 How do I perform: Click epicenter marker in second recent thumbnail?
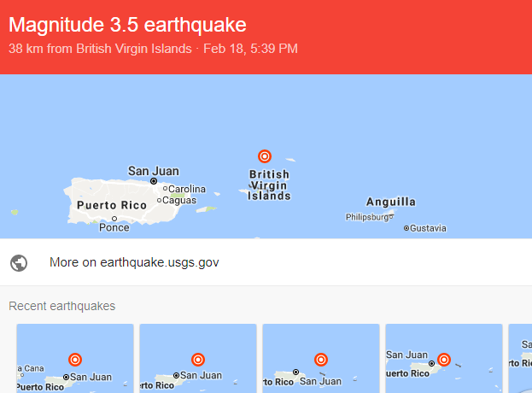point(198,360)
